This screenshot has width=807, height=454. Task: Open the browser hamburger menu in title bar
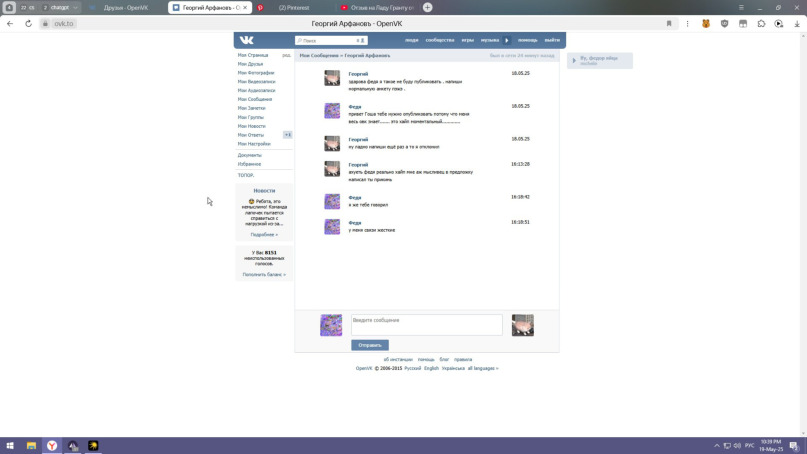pyautogui.click(x=741, y=8)
